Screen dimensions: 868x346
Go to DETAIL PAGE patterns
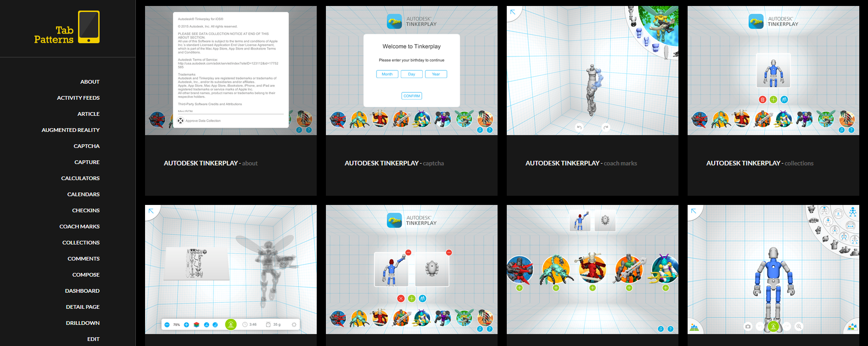[83, 307]
